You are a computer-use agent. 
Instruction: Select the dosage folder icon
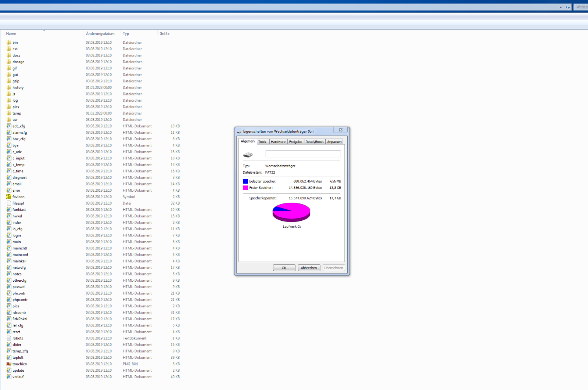pyautogui.click(x=9, y=62)
